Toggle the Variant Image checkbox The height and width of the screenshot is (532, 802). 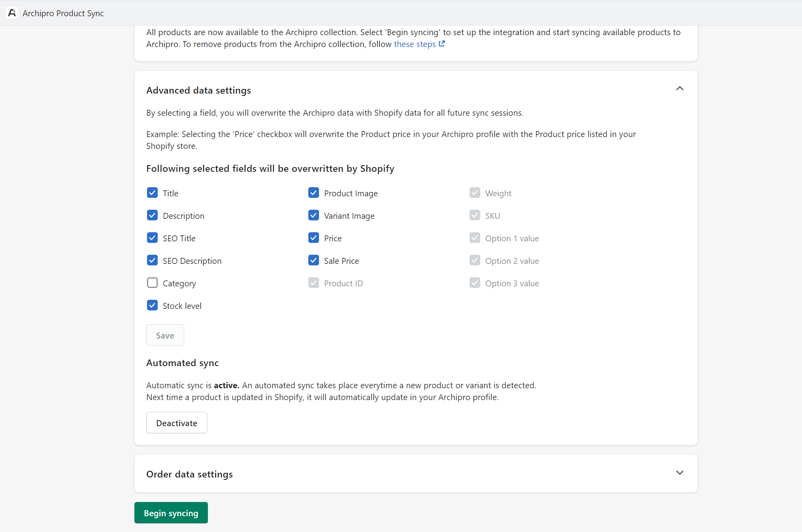click(313, 215)
